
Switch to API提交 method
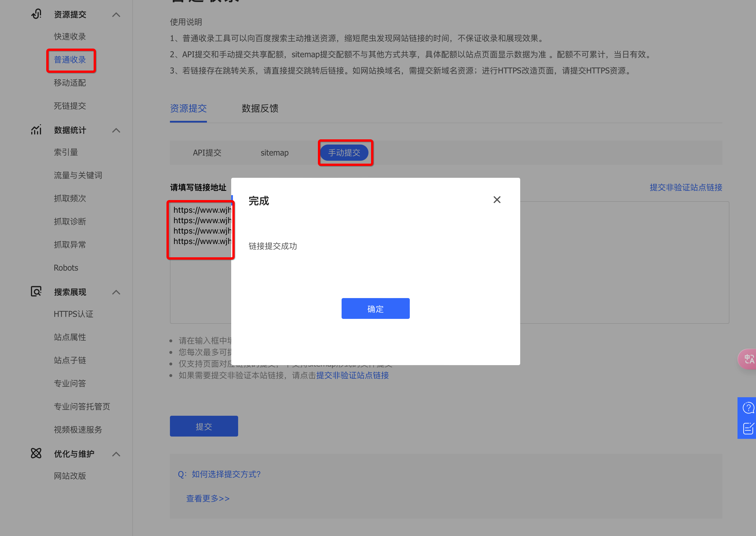(x=207, y=153)
